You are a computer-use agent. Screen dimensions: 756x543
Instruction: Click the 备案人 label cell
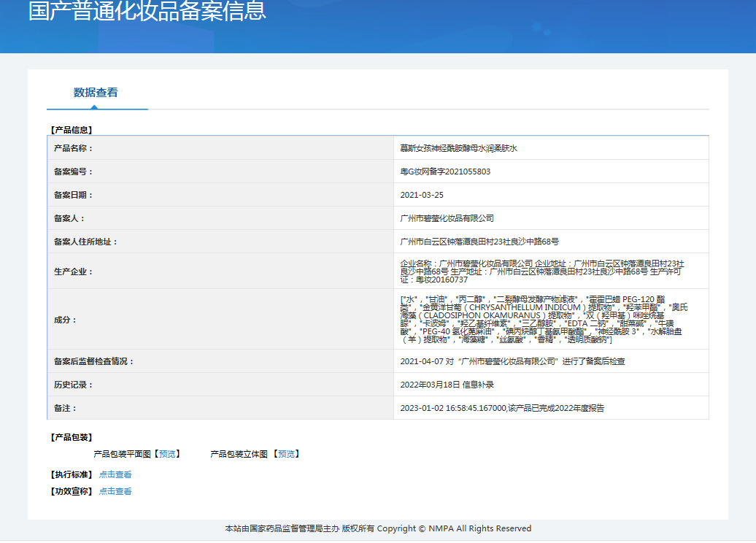pos(220,218)
